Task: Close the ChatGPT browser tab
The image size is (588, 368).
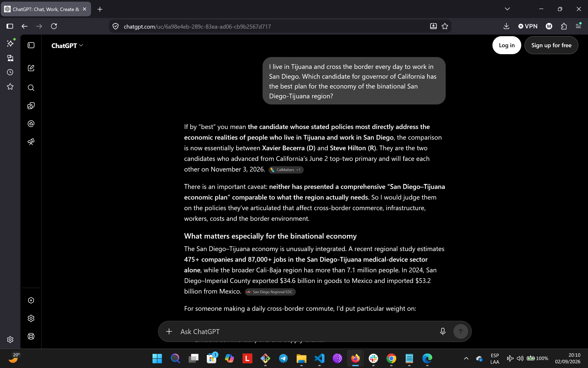Action: (85, 9)
